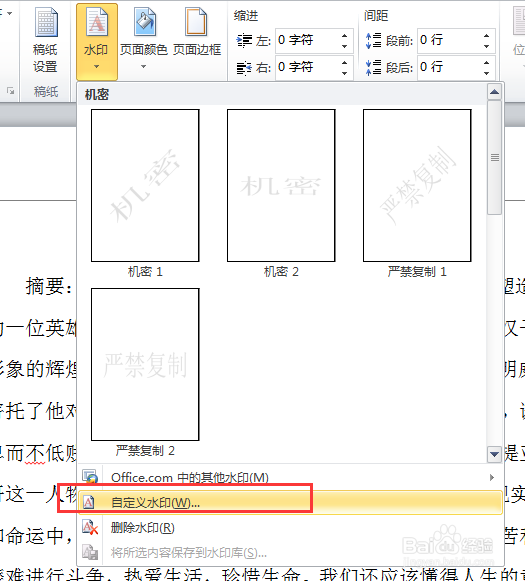Click the 水印 watermark button
Viewport: 525px width, 581px height.
pos(97,42)
